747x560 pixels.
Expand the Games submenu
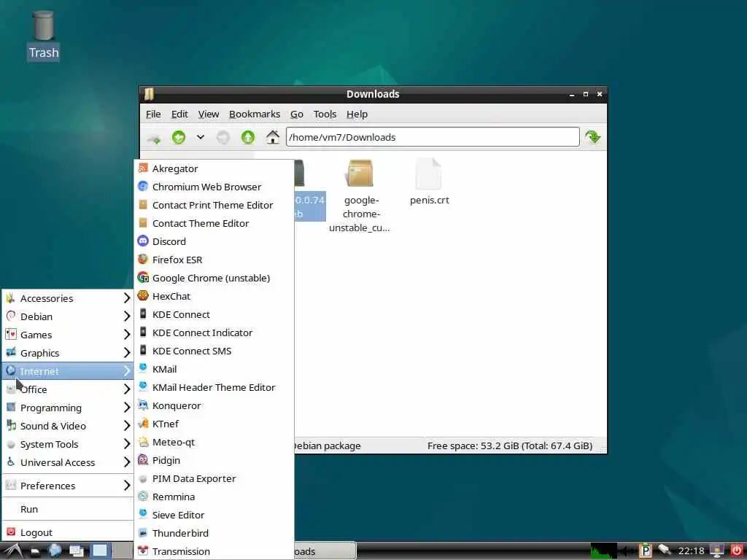coord(68,335)
